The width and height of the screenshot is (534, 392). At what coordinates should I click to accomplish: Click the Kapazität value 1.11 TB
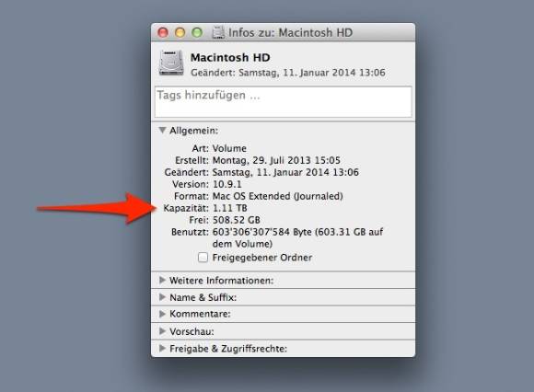pos(230,208)
